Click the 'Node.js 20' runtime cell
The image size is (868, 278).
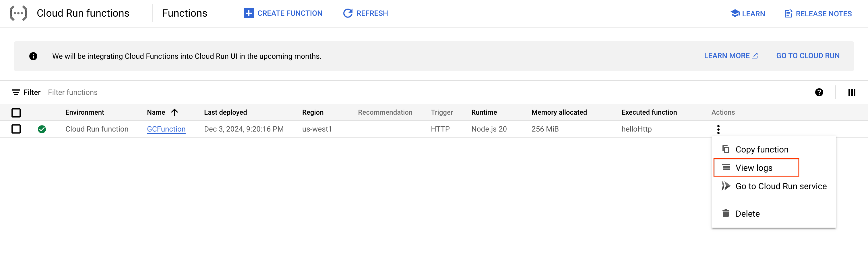point(489,129)
